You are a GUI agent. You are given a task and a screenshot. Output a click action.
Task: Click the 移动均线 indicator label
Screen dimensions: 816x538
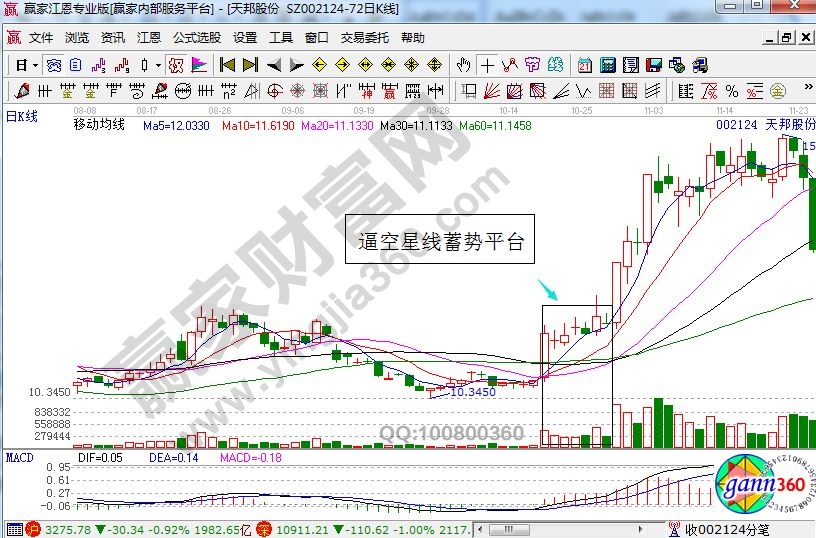click(98, 126)
